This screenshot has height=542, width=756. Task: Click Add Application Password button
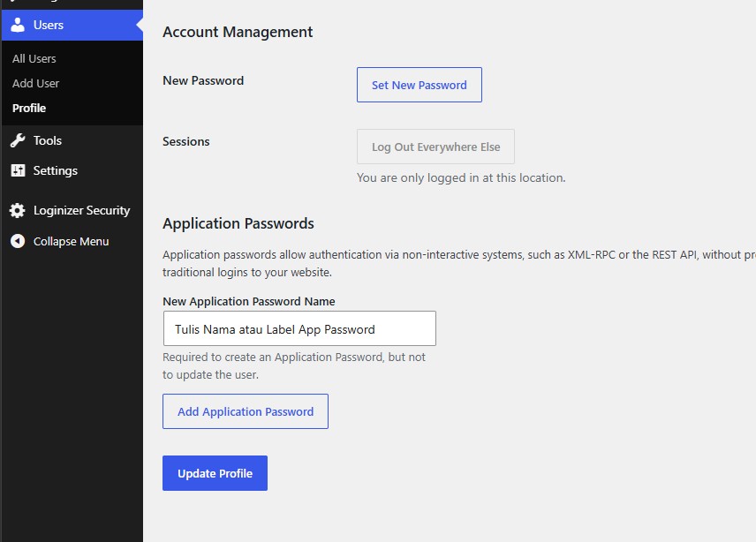click(x=246, y=411)
